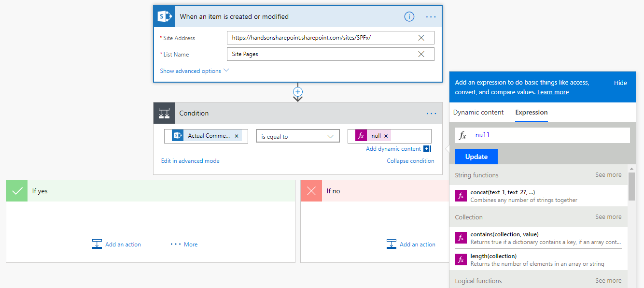Click the function list scrollbar
This screenshot has width=644, height=288.
tap(630, 186)
